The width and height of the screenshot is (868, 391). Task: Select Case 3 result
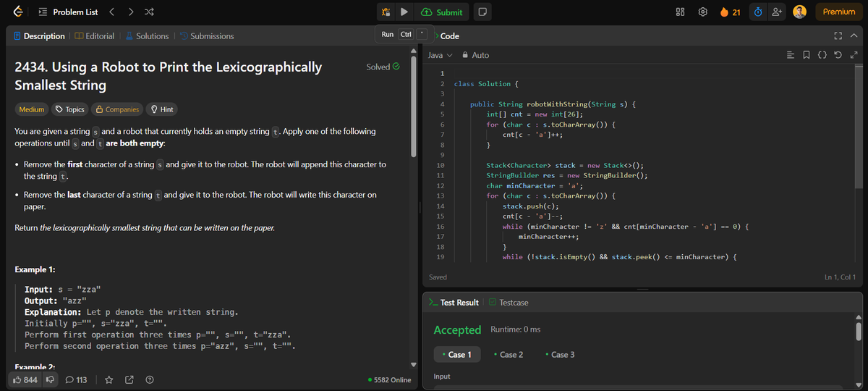(x=559, y=354)
